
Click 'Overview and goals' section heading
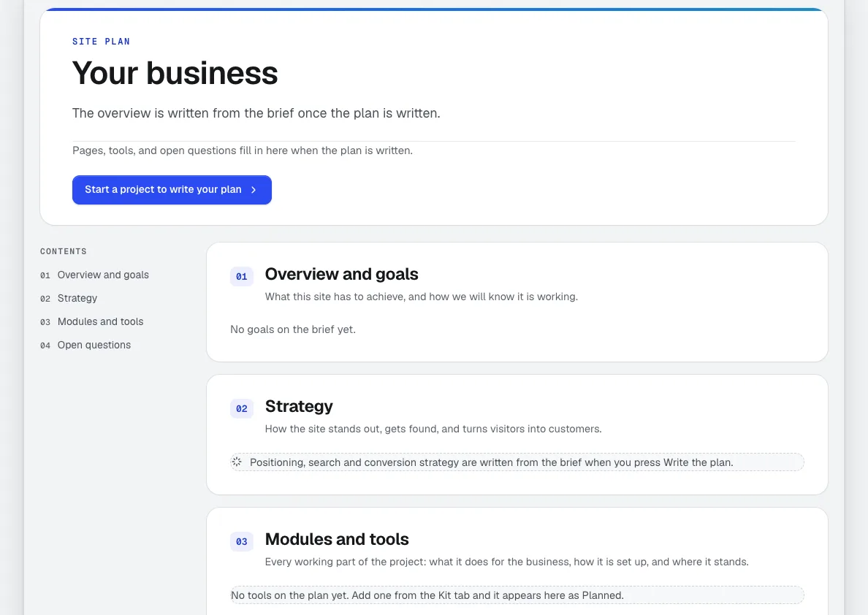coord(341,274)
